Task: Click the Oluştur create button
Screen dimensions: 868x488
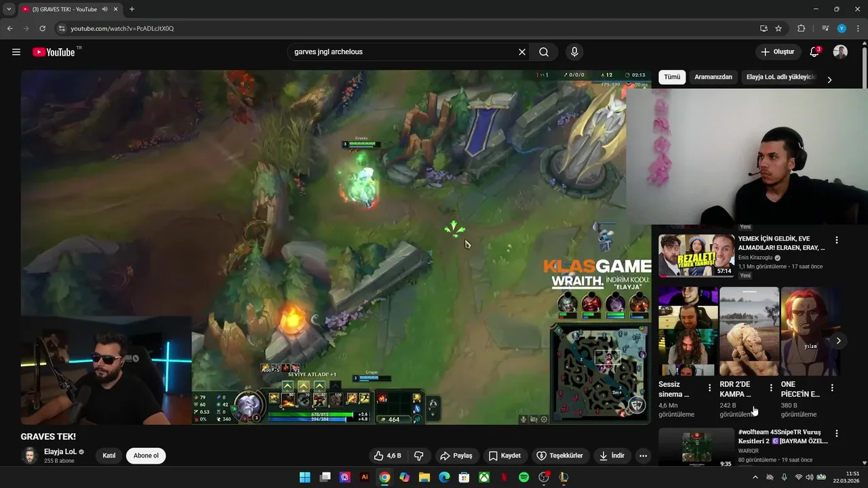Action: click(777, 52)
